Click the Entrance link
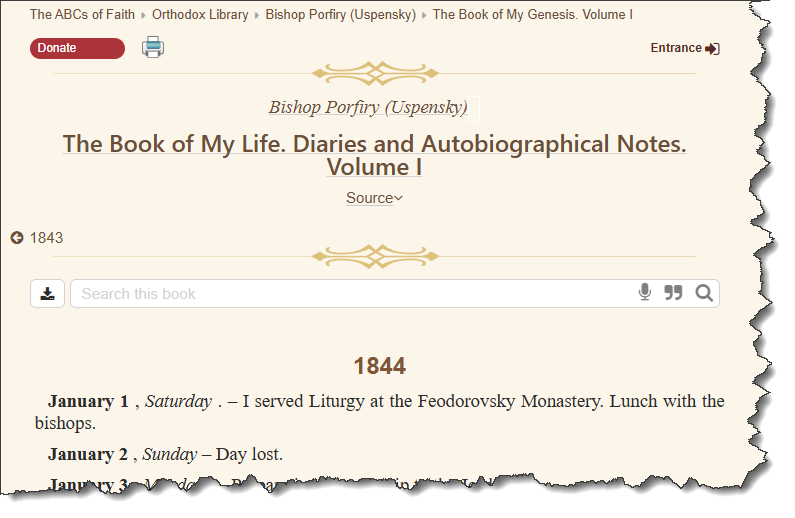 tap(676, 48)
